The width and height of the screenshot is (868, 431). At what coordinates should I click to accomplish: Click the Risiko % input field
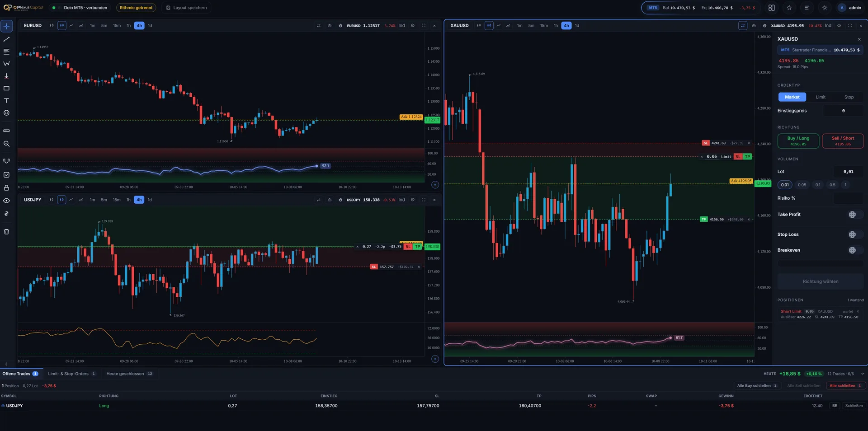pyautogui.click(x=848, y=198)
